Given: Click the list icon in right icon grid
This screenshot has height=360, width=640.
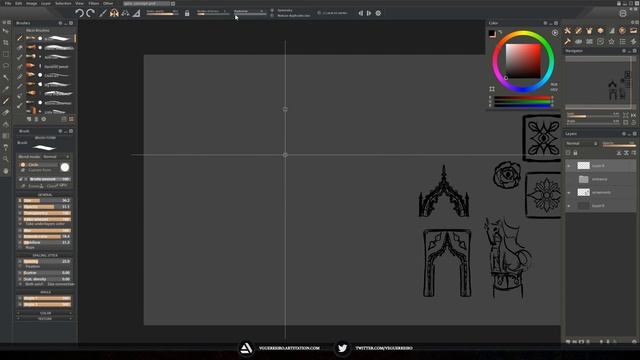Looking at the screenshot, I should 622,41.
